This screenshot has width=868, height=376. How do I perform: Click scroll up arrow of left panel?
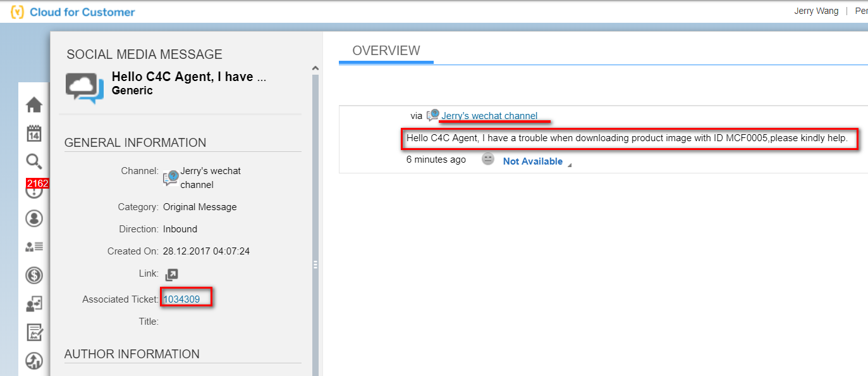(315, 68)
